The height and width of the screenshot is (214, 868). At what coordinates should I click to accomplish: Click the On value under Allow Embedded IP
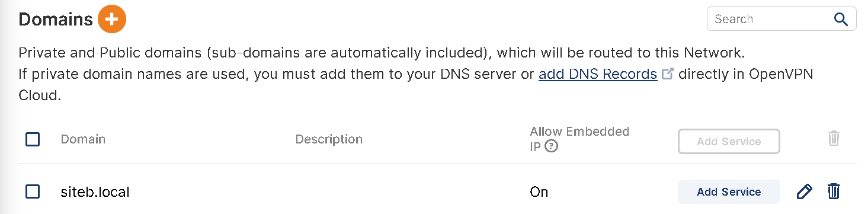tap(539, 192)
